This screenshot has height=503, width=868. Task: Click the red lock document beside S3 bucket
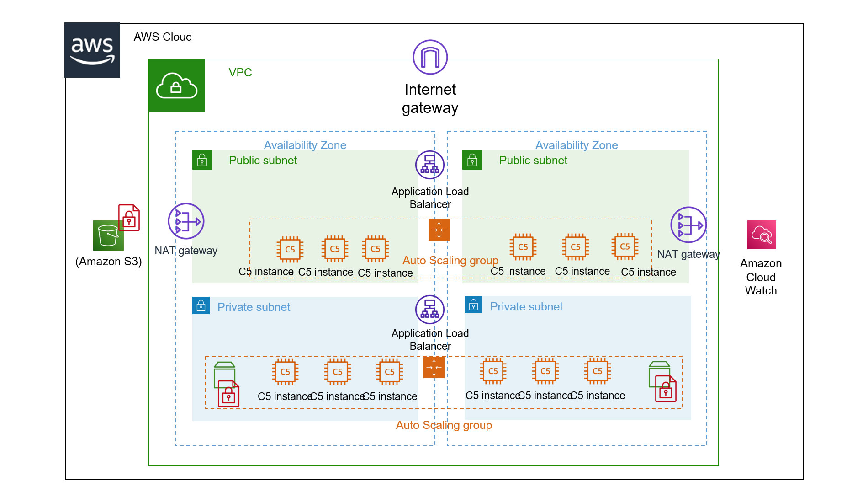pyautogui.click(x=129, y=218)
